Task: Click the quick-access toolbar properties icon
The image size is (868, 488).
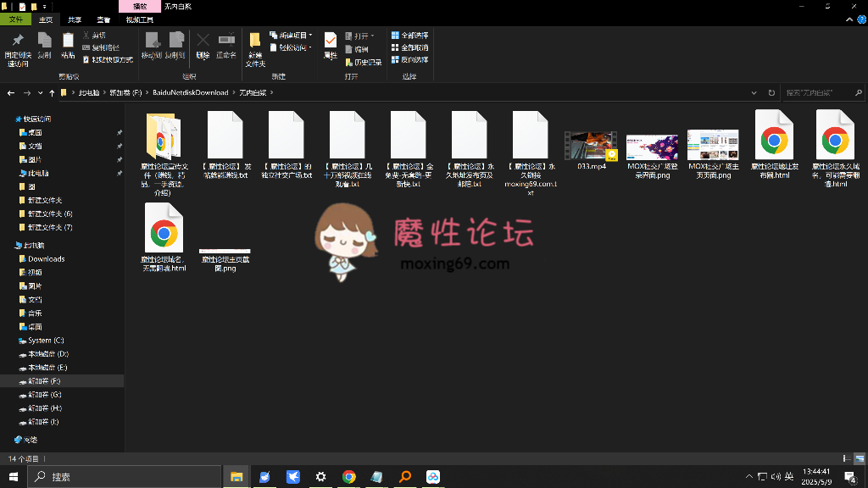Action: click(22, 7)
